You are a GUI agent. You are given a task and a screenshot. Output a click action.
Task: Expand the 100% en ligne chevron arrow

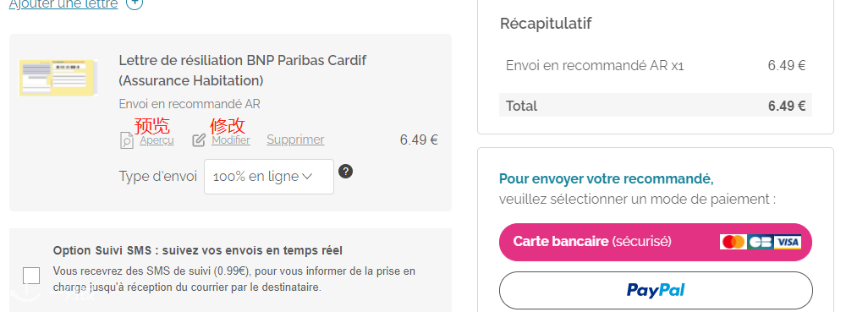307,177
